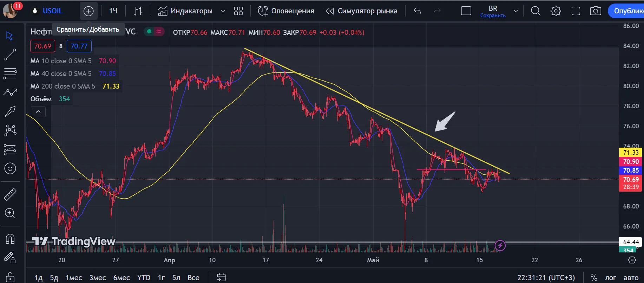Open the pattern drawing tools icon
The height and width of the screenshot is (283, 644).
point(10,130)
